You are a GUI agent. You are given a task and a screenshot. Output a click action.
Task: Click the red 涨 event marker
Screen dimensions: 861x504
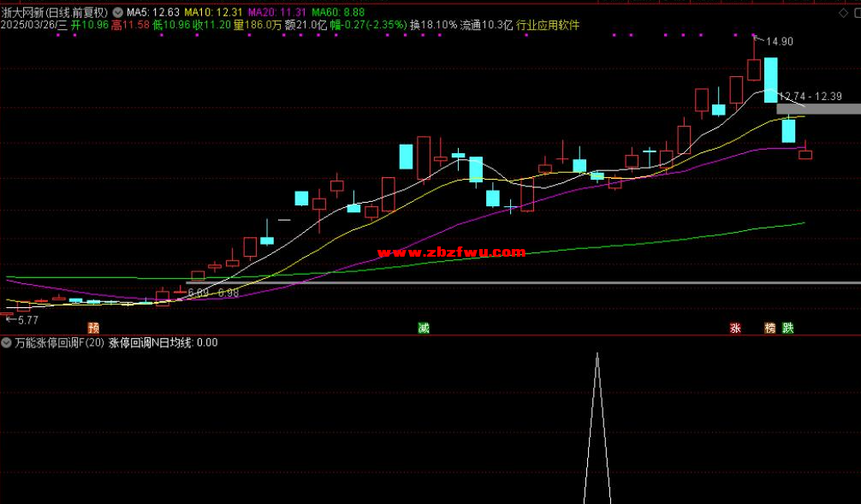coord(735,328)
